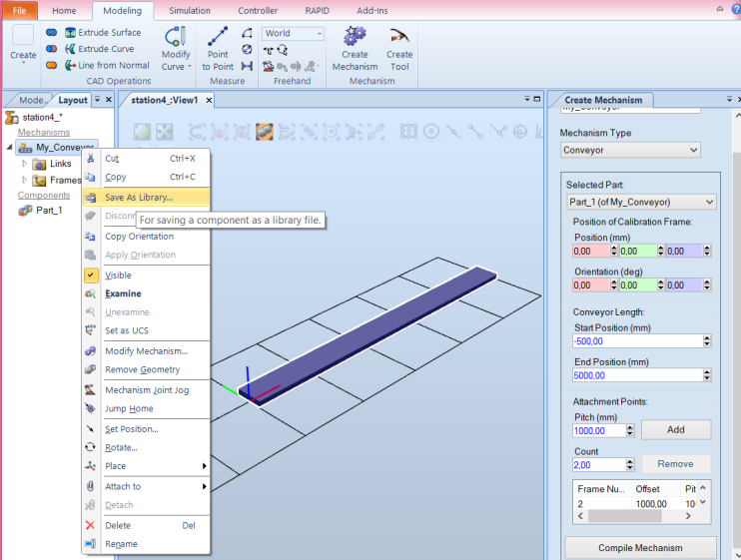Open the Controller ribbon tab
Screen dimensions: 741x560
click(258, 10)
